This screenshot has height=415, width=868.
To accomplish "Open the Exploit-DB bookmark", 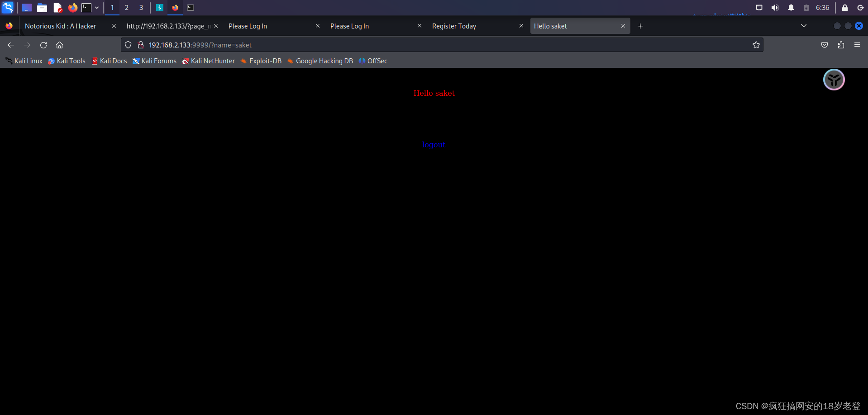I will [x=261, y=61].
